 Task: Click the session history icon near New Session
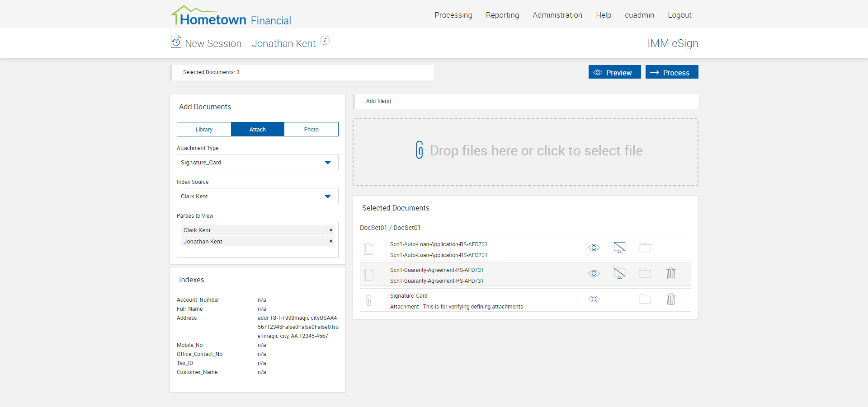176,42
